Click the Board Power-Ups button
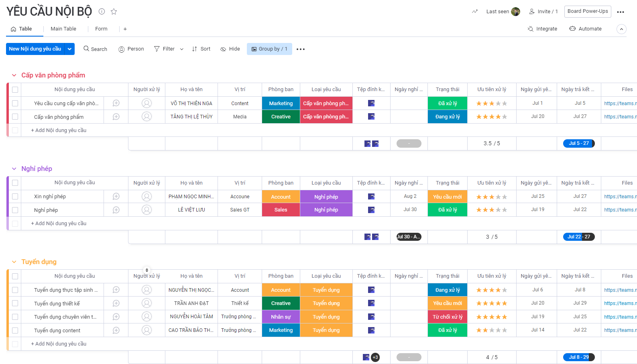Screen dimensions: 637x364 587,12
